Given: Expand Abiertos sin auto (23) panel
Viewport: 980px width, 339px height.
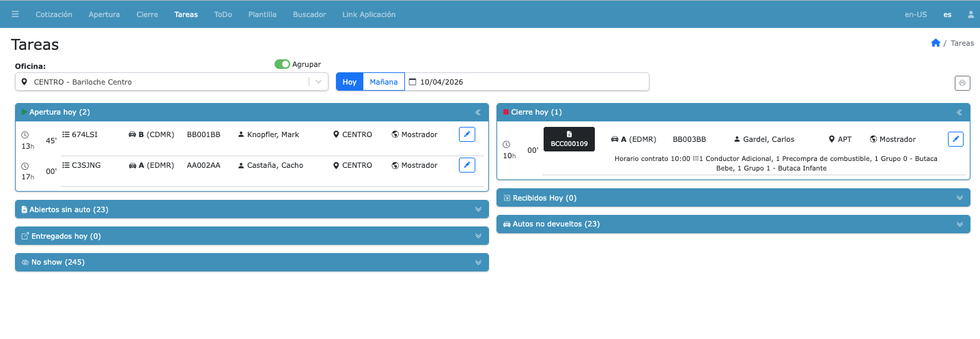Looking at the screenshot, I should click(252, 209).
